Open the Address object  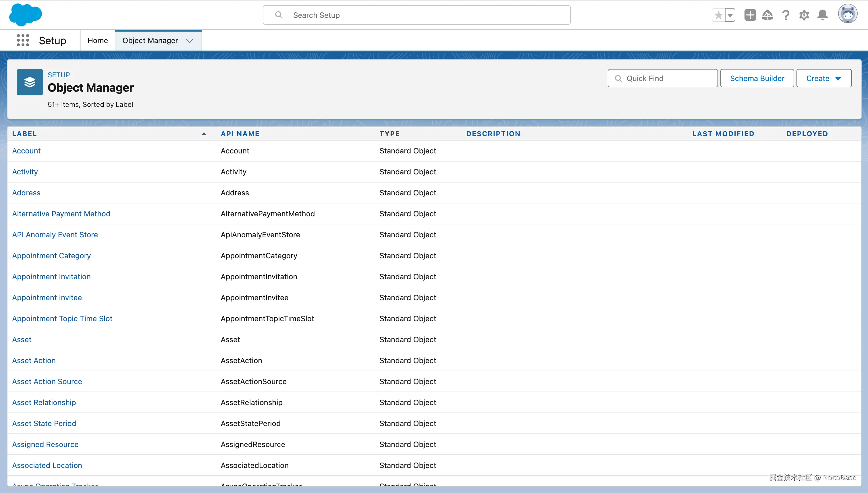click(x=26, y=193)
